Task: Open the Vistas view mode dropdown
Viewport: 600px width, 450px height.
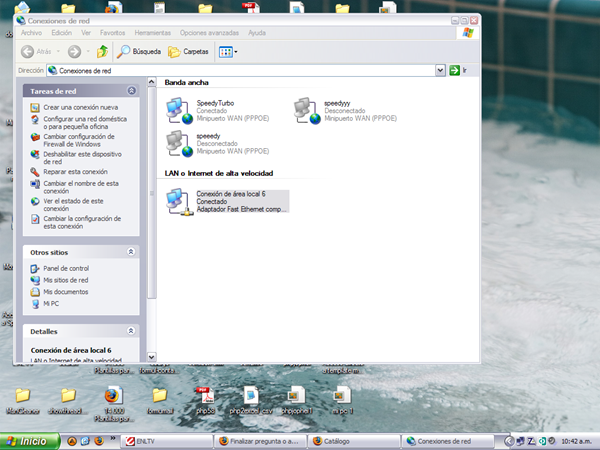Action: [228, 51]
